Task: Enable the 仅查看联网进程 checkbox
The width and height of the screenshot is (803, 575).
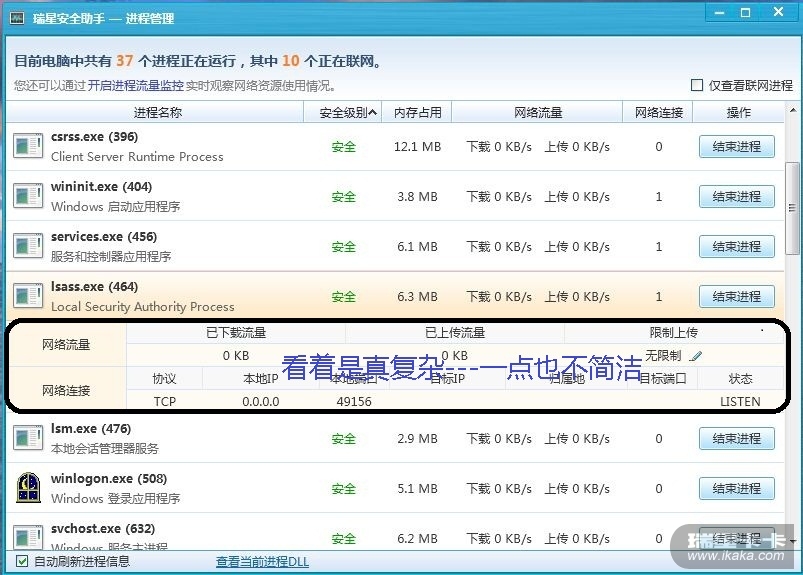Action: (696, 85)
